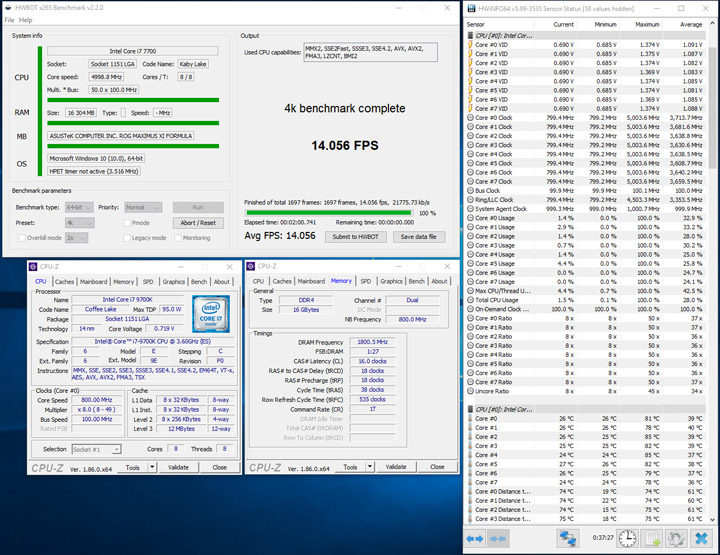Screen dimensions: 720x555
Task: Click the expand columns blue arrows icon in HWiNFO
Action: [x=473, y=538]
